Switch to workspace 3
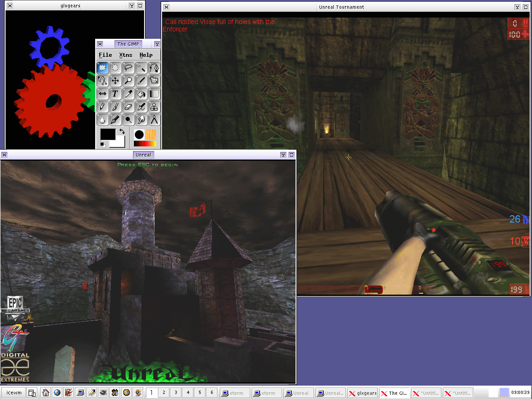 176,393
